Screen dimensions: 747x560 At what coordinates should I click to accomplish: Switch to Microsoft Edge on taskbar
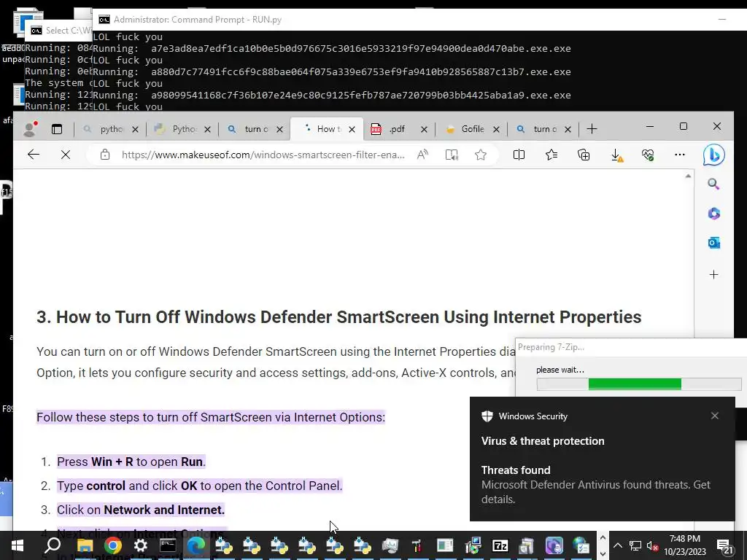[196, 545]
